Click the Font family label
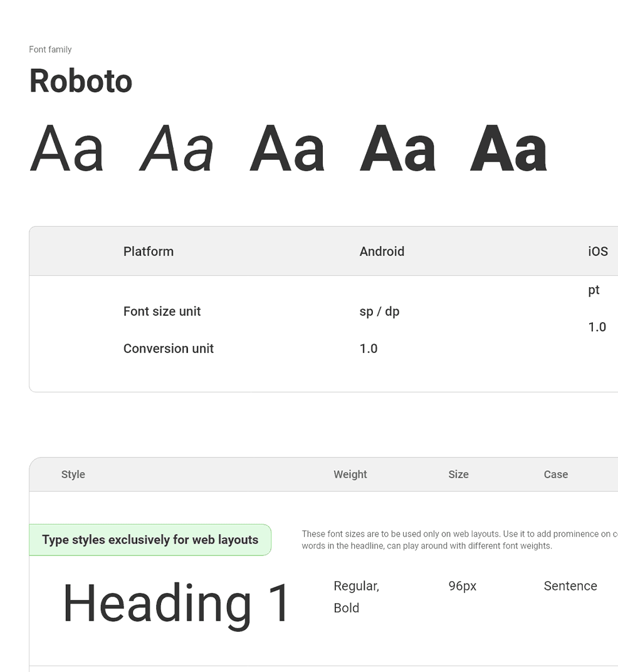The width and height of the screenshot is (618, 672). pos(50,50)
